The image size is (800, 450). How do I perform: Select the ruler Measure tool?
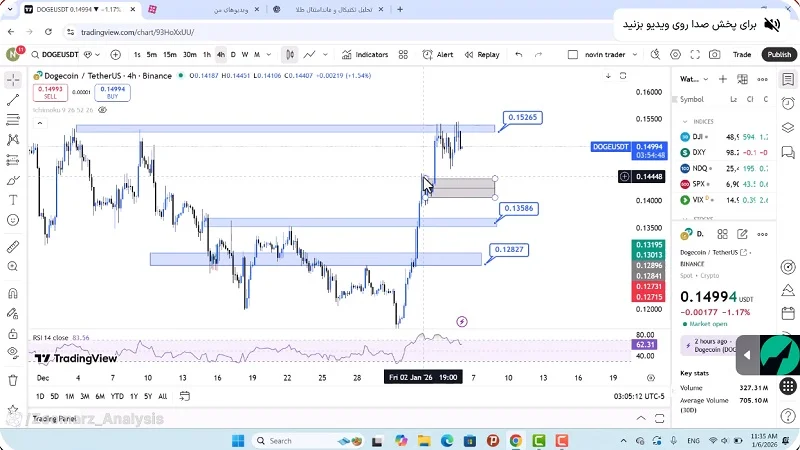pos(13,246)
